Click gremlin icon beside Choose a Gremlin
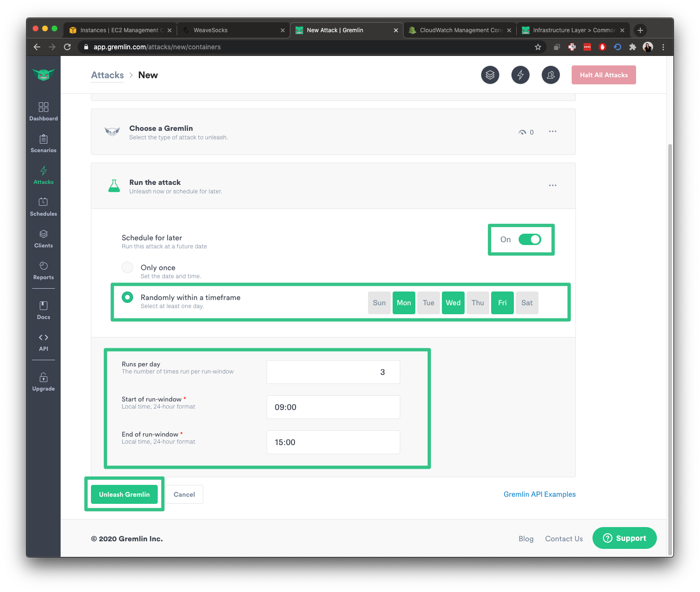The height and width of the screenshot is (592, 700). 112,132
